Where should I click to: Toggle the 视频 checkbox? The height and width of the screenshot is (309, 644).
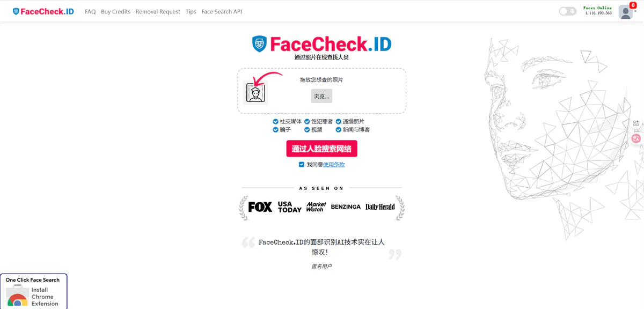307,130
